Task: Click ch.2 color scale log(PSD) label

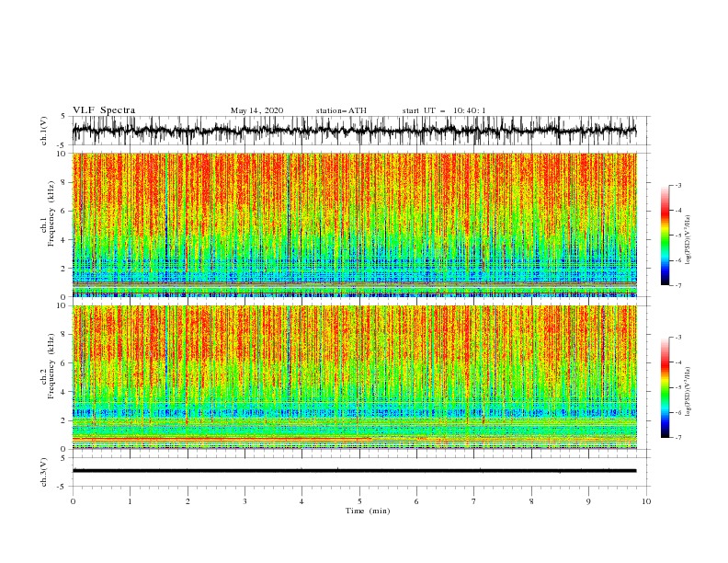Action: (x=688, y=391)
